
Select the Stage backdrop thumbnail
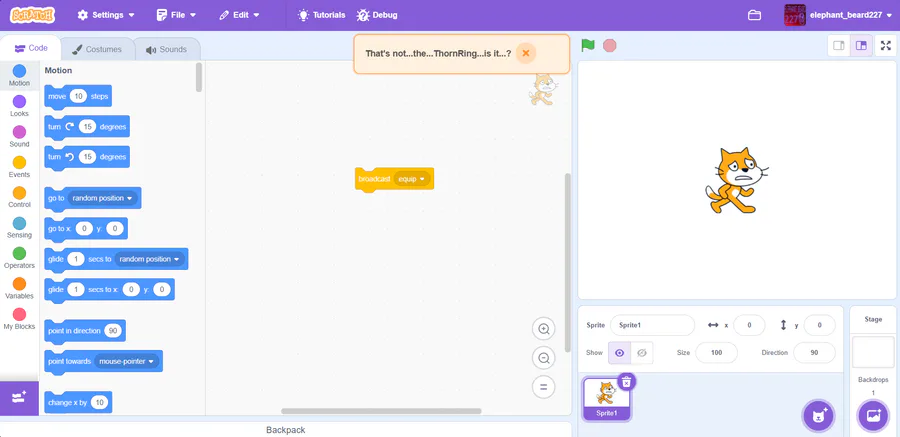pos(873,352)
